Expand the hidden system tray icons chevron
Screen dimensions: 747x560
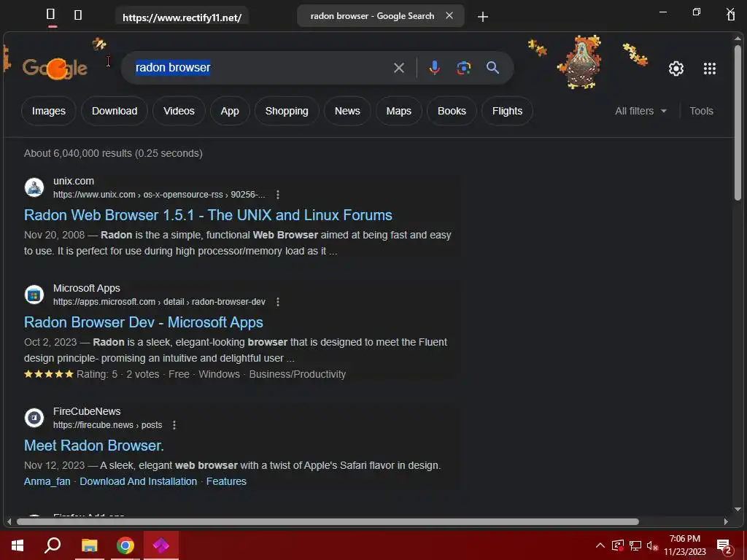(x=600, y=545)
